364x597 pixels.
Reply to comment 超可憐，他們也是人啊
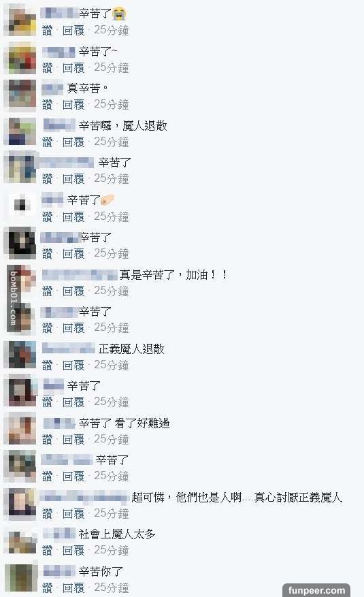[73, 514]
